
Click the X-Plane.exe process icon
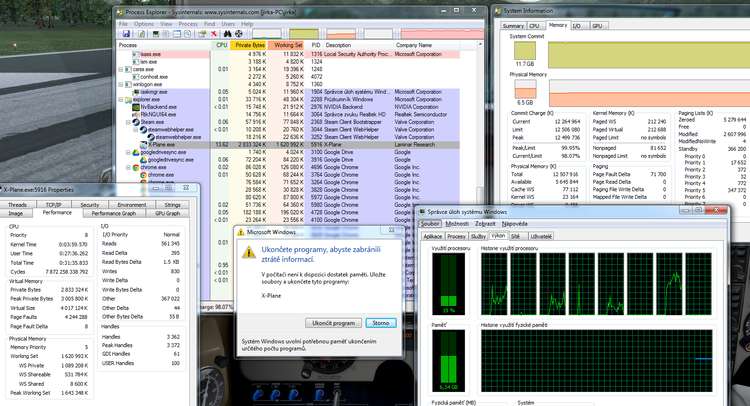(x=143, y=144)
